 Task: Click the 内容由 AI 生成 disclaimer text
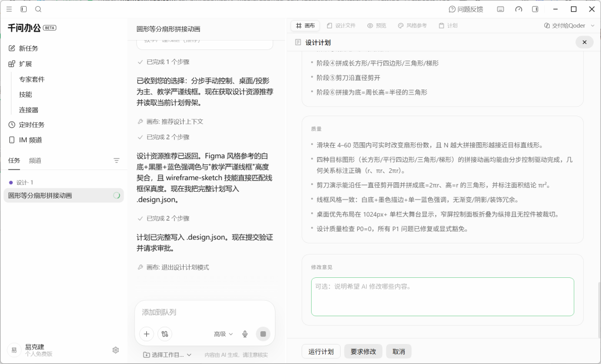click(x=236, y=355)
